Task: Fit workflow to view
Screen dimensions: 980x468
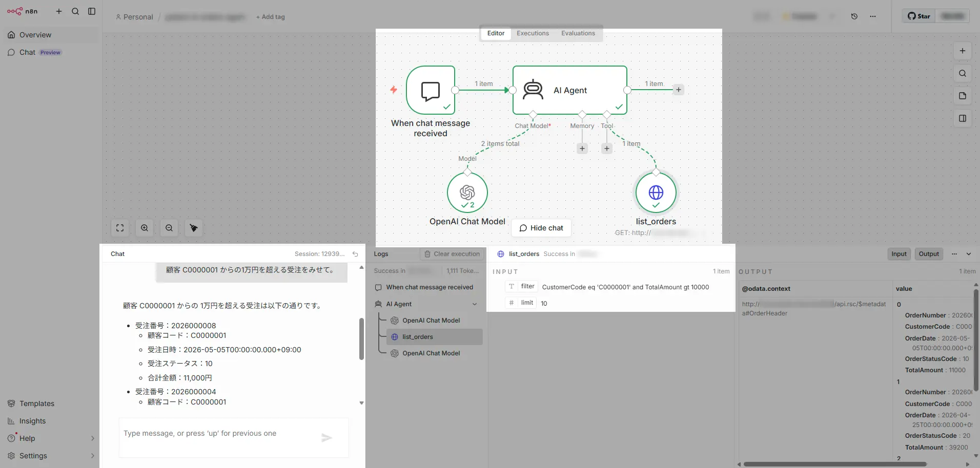Action: point(120,228)
